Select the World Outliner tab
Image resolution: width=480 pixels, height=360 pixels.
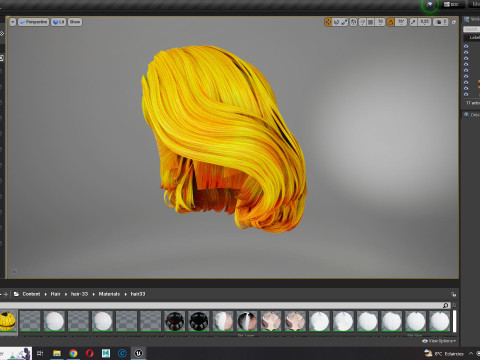pyautogui.click(x=472, y=20)
